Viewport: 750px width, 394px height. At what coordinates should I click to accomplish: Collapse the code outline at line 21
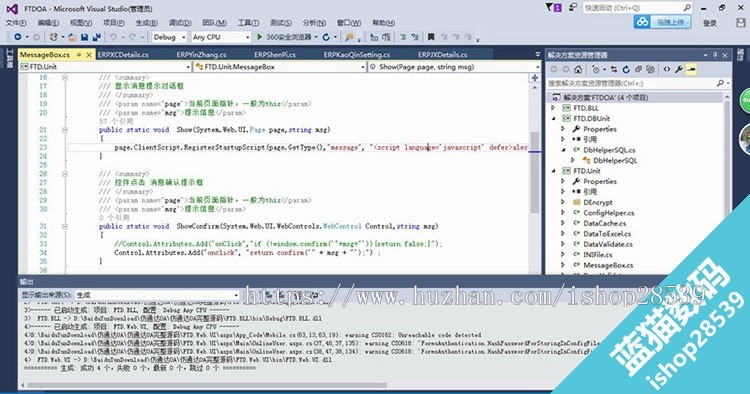point(65,130)
